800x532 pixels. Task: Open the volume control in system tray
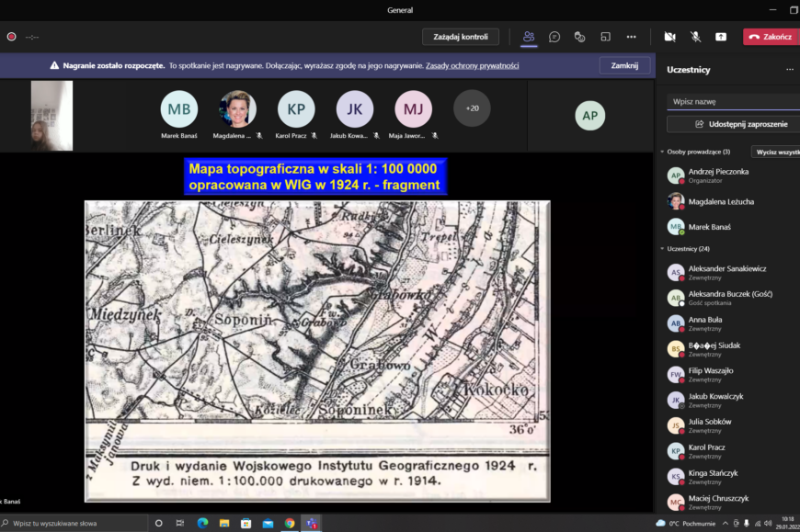point(769,524)
